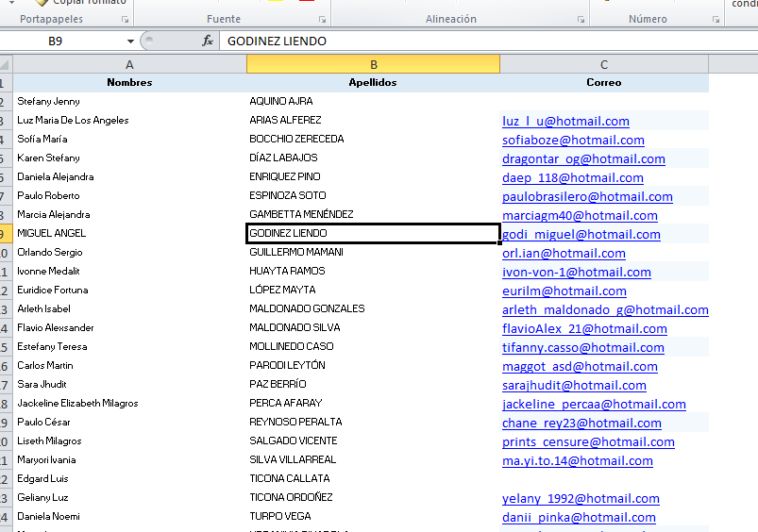The width and height of the screenshot is (758, 532).
Task: Select the cell Edgard Luis
Action: [129, 478]
